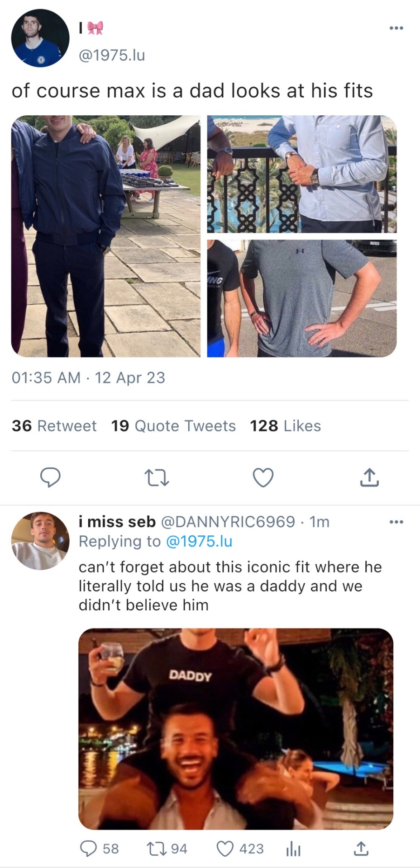Retweet the main tweet
This screenshot has width=420, height=868.
click(x=157, y=477)
